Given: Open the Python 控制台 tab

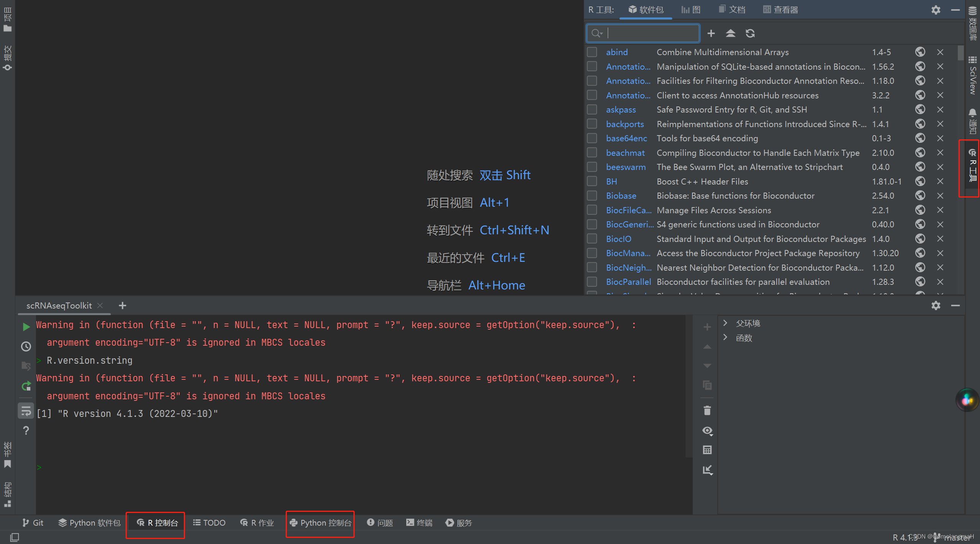Looking at the screenshot, I should [320, 523].
